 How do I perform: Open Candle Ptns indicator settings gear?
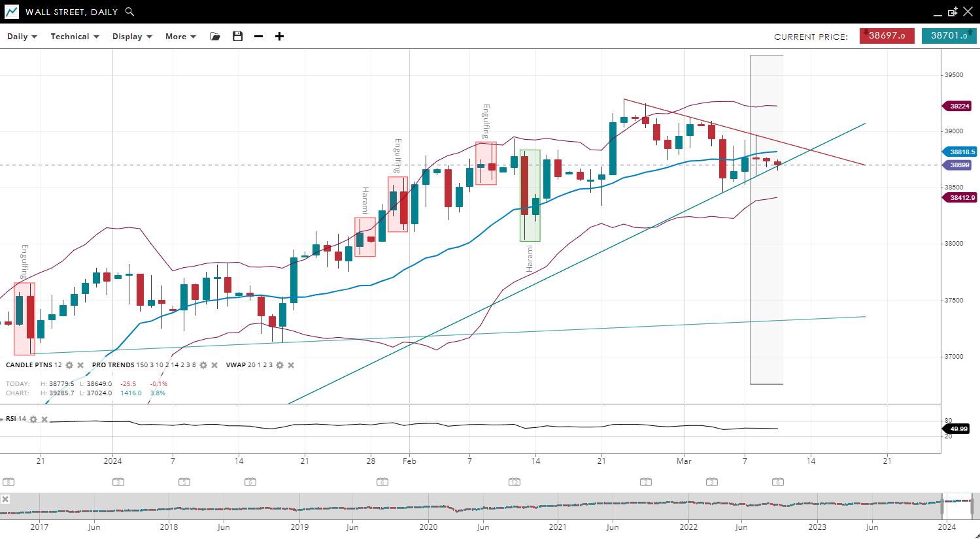coord(69,365)
